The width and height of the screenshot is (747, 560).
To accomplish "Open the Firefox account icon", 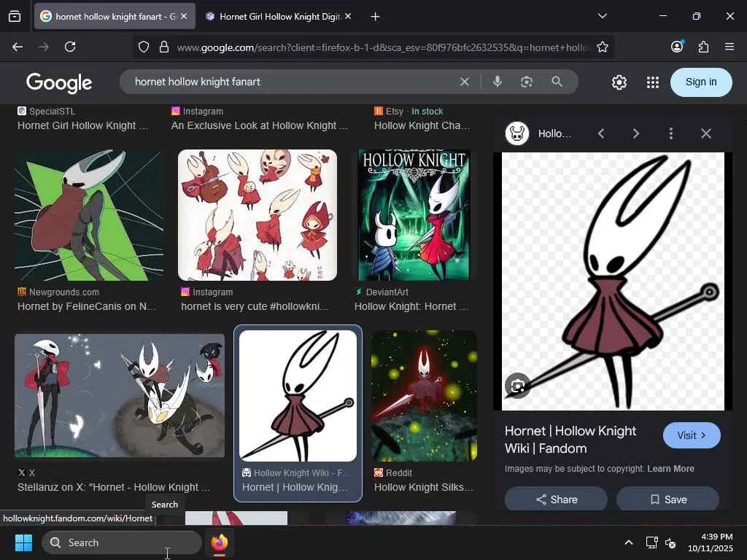I will coord(677,46).
